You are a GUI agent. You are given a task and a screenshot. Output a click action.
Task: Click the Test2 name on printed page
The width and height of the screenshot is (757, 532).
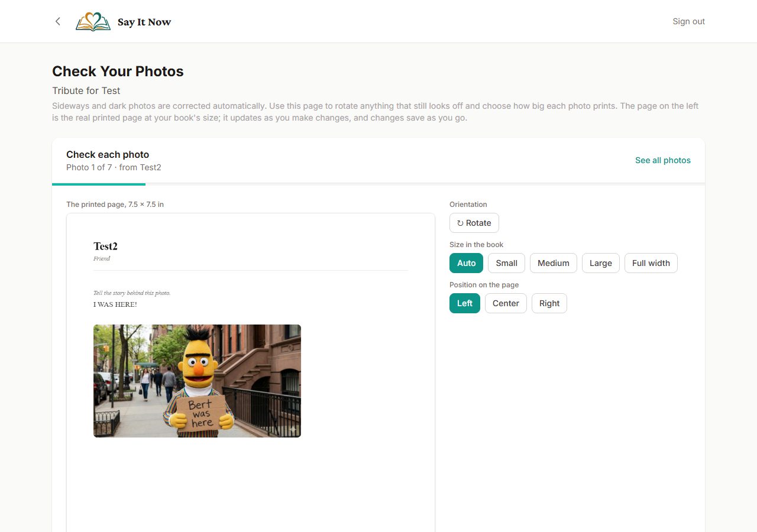[x=105, y=246]
